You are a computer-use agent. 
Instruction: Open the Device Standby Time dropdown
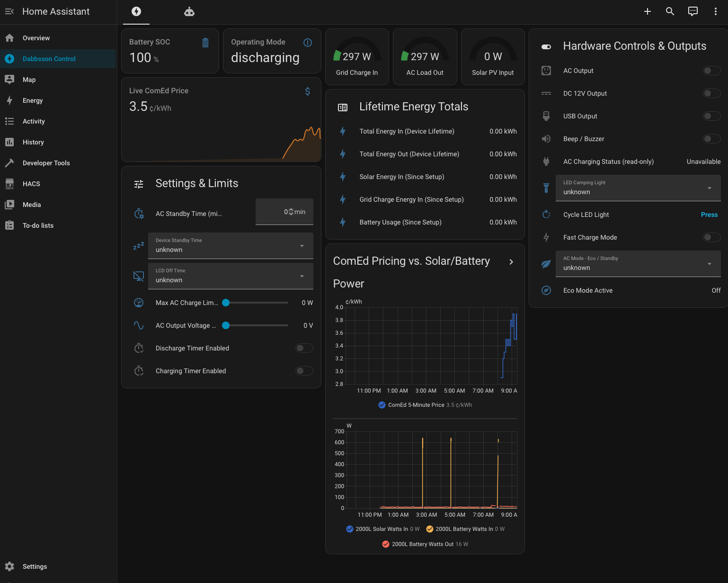tap(231, 246)
